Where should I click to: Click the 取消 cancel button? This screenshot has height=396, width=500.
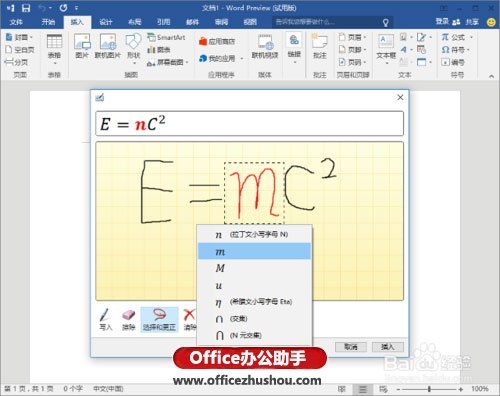point(351,347)
